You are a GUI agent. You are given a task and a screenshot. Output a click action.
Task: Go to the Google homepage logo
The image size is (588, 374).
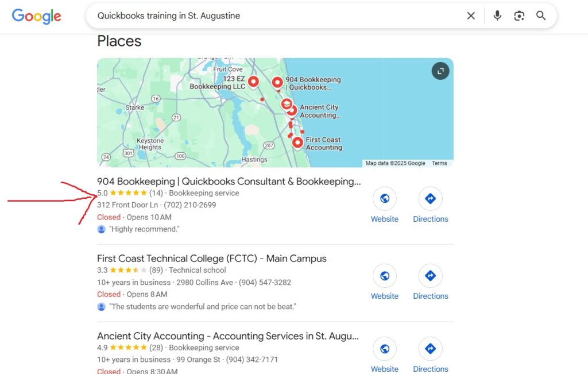tap(36, 16)
